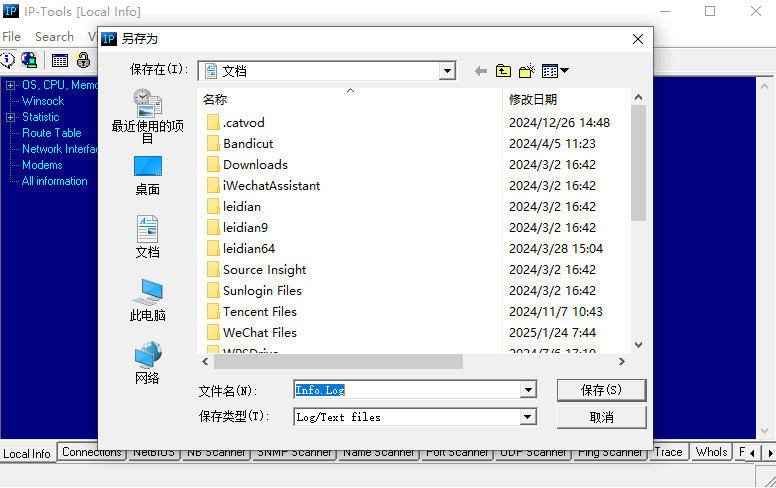Click the Downloads folder icon
This screenshot has width=776, height=488.
click(213, 164)
